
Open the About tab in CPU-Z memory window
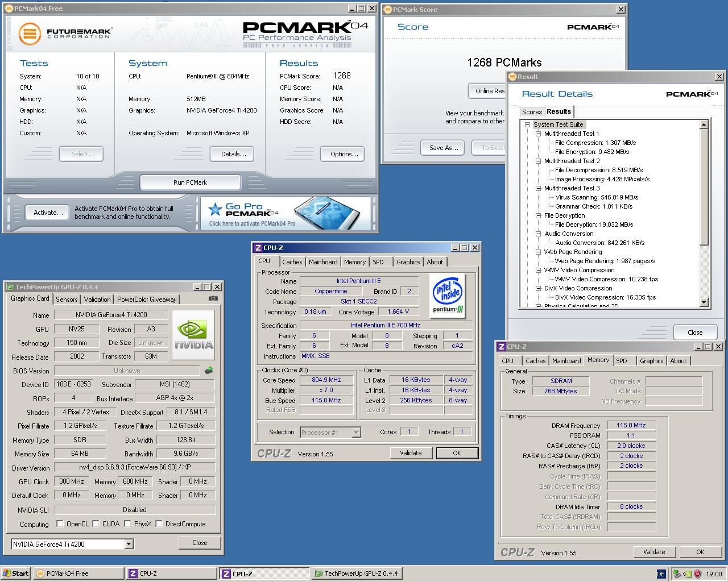[x=678, y=361]
